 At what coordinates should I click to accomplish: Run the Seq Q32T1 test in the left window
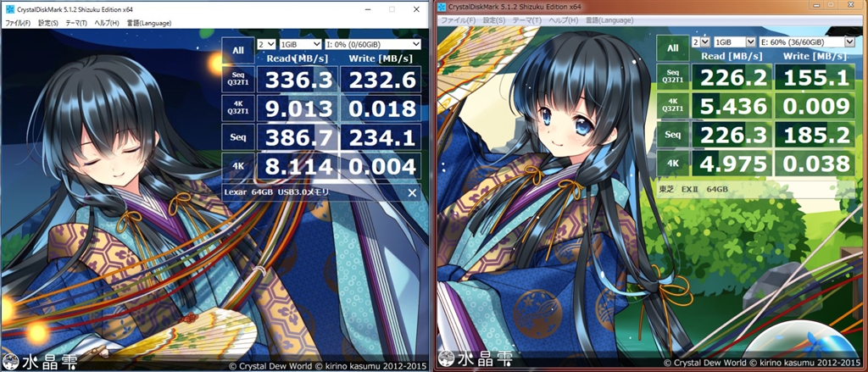click(x=238, y=79)
